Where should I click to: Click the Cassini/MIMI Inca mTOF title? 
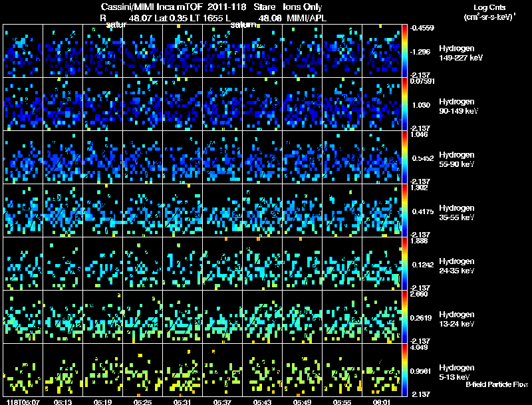click(x=150, y=7)
